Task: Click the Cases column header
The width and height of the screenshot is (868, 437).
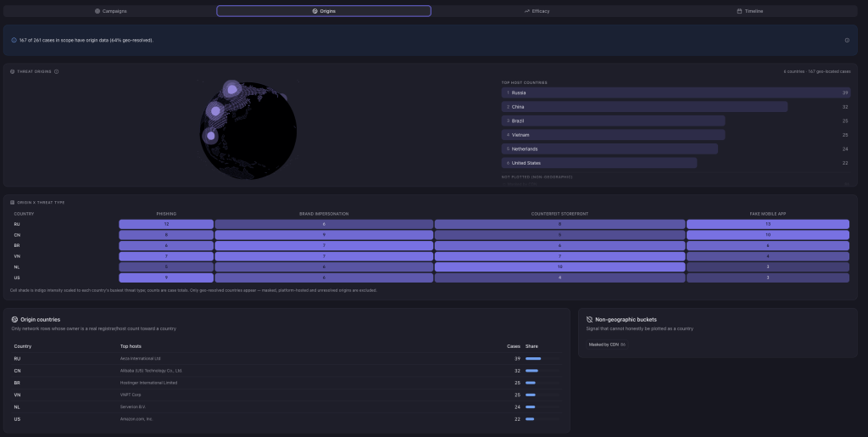Action: click(x=513, y=346)
